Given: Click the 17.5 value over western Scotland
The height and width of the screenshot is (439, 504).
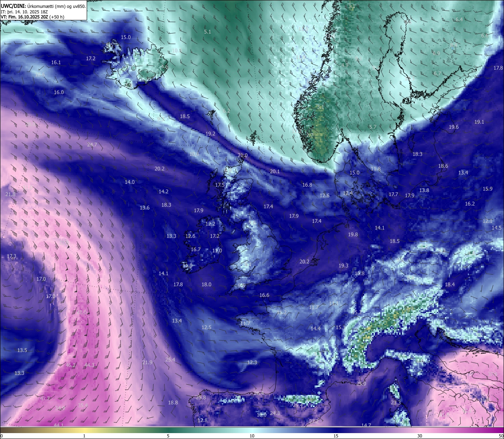Looking at the screenshot, I should [x=220, y=185].
